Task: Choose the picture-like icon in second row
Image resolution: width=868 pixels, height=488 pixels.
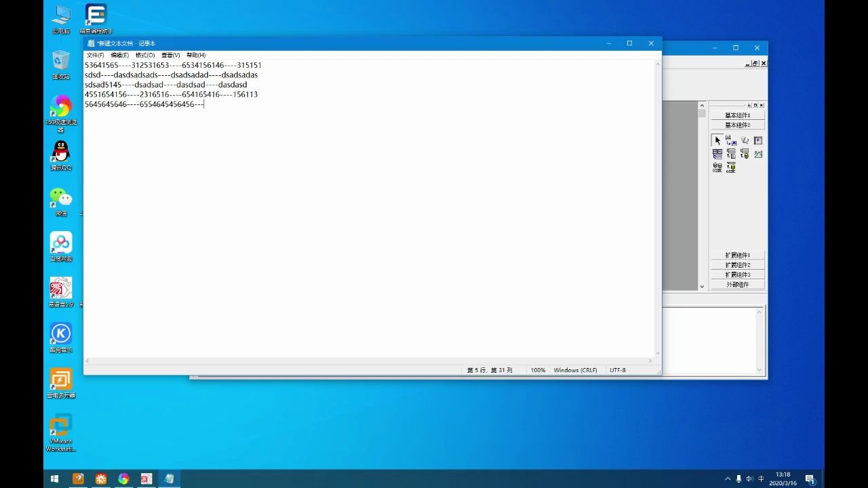Action: coord(758,154)
